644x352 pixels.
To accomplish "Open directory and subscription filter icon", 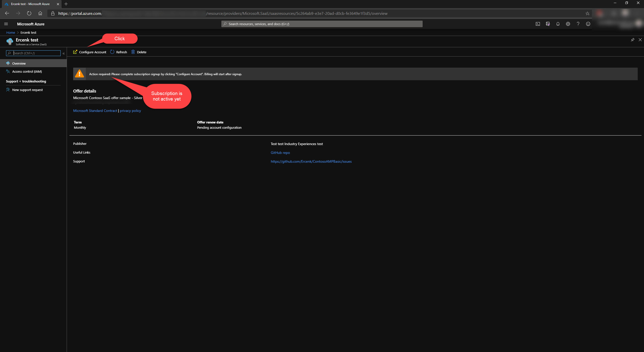I will click(x=548, y=24).
